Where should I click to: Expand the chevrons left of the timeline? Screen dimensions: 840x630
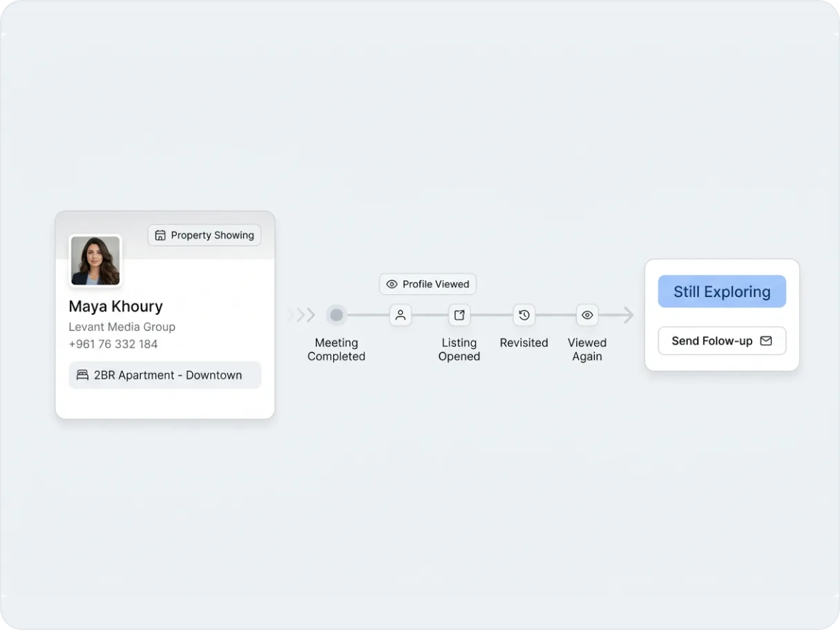tap(301, 315)
